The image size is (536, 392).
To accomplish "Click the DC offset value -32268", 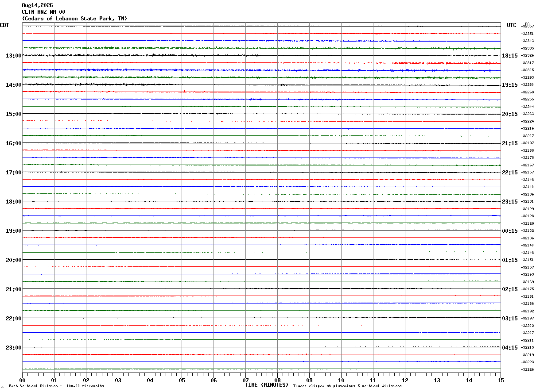I will (x=527, y=92).
